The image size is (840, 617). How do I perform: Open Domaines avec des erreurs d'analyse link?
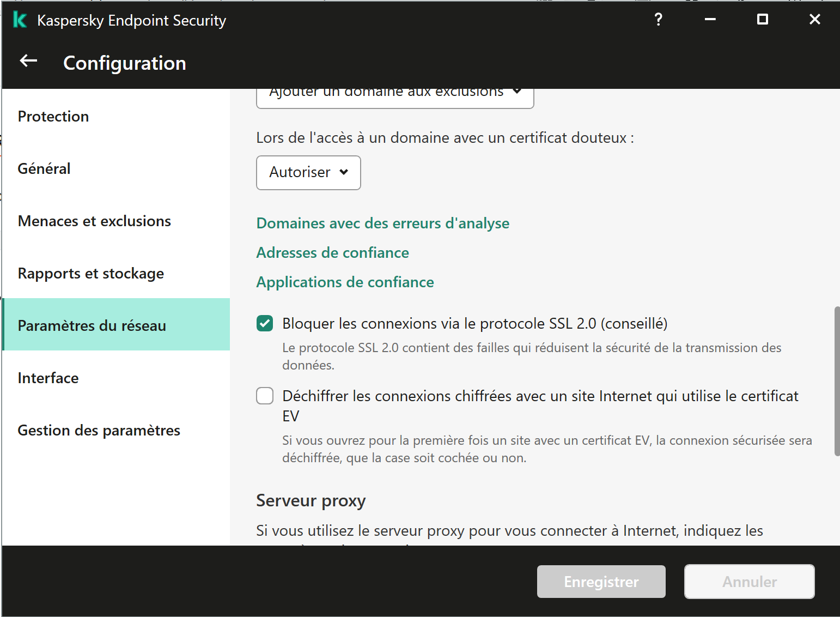point(383,223)
